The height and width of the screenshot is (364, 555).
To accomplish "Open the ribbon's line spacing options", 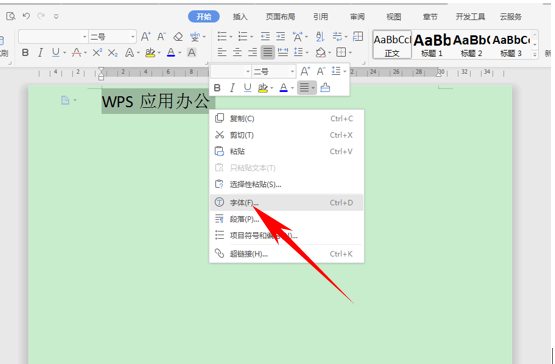I will pyautogui.click(x=298, y=53).
